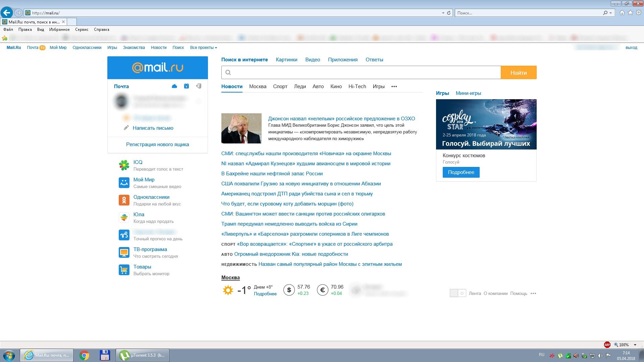Switch to the Спорт news tab

[280, 86]
